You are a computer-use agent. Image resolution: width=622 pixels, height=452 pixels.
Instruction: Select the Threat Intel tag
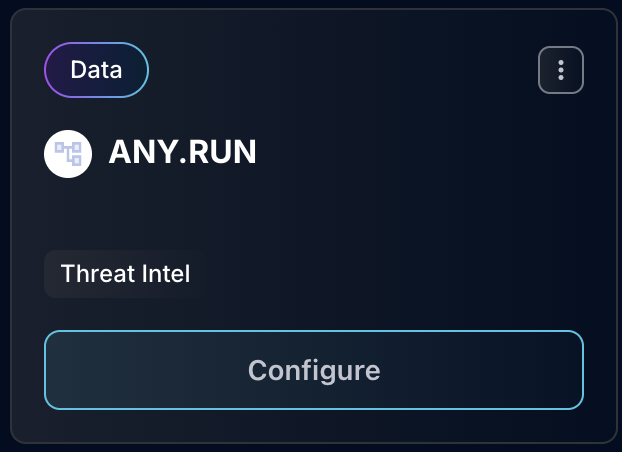(x=125, y=273)
